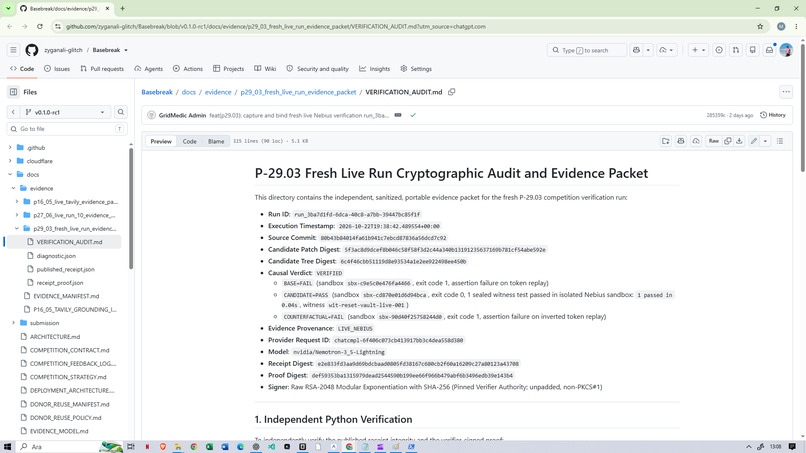Open Task View on taskbar

point(131,446)
